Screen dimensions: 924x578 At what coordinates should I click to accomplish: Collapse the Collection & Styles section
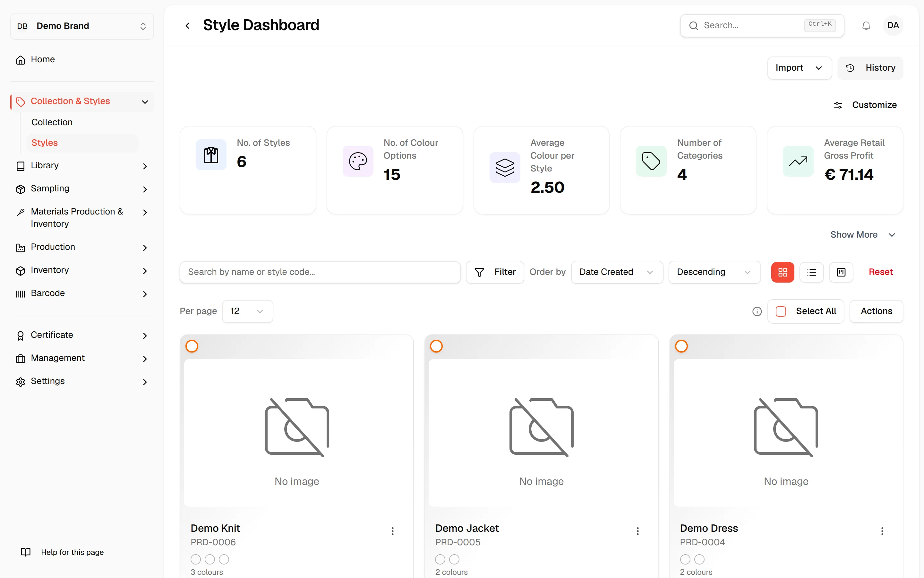(x=82, y=102)
